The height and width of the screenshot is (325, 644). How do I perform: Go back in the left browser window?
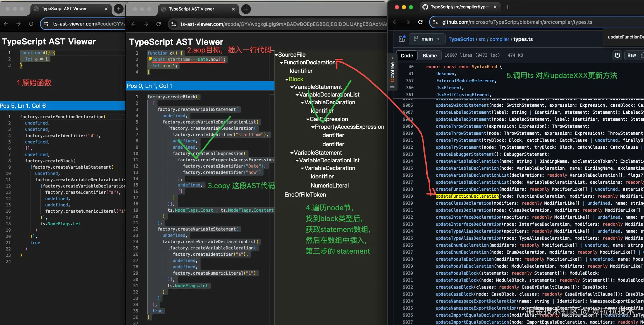click(6, 24)
